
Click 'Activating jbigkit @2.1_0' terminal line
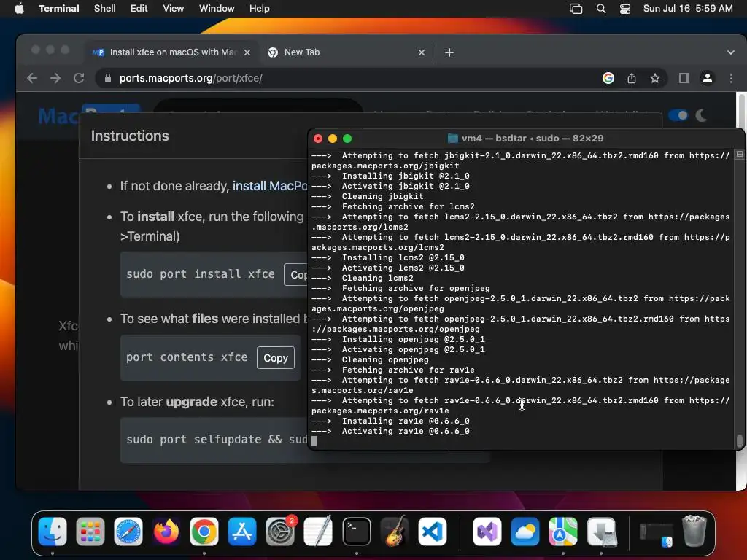391,186
